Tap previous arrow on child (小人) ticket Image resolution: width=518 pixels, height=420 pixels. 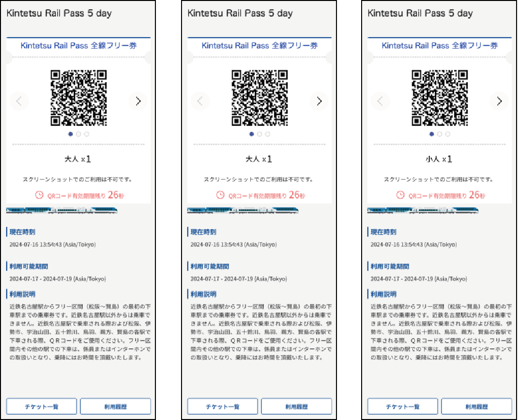tap(380, 101)
